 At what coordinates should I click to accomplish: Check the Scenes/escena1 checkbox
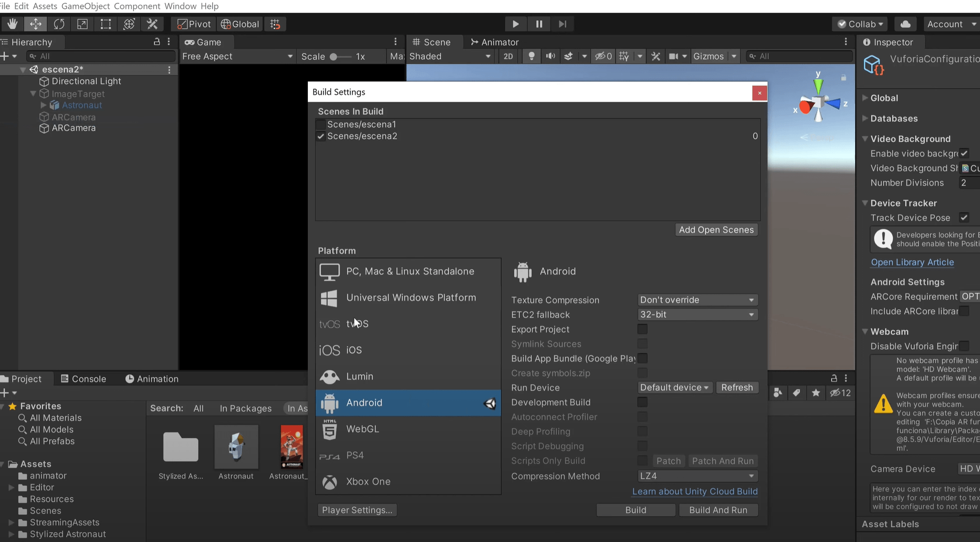321,124
